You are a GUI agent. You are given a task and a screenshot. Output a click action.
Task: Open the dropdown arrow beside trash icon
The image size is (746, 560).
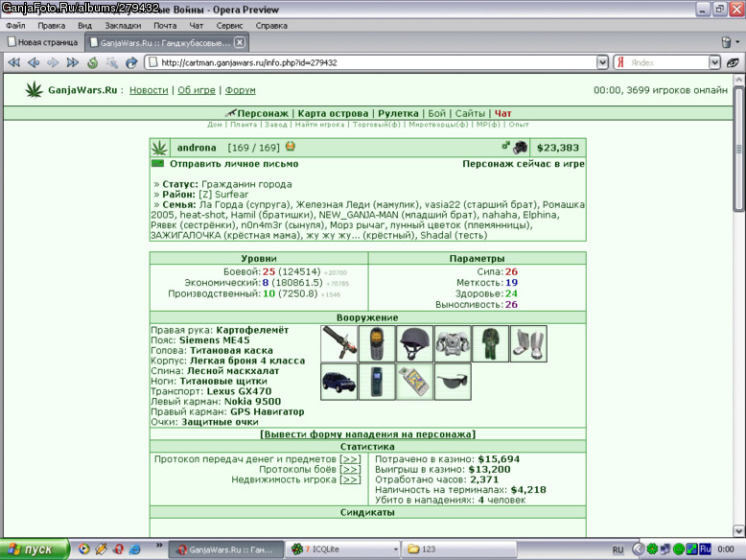tap(737, 42)
